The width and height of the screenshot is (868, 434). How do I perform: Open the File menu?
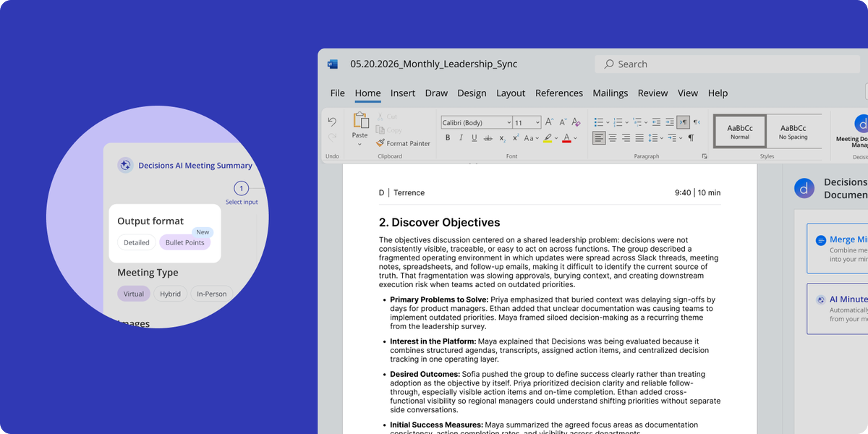(x=338, y=93)
